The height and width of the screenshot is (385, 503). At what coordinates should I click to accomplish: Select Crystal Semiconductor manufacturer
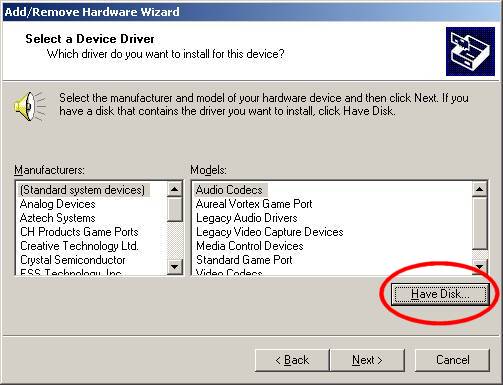(x=73, y=260)
